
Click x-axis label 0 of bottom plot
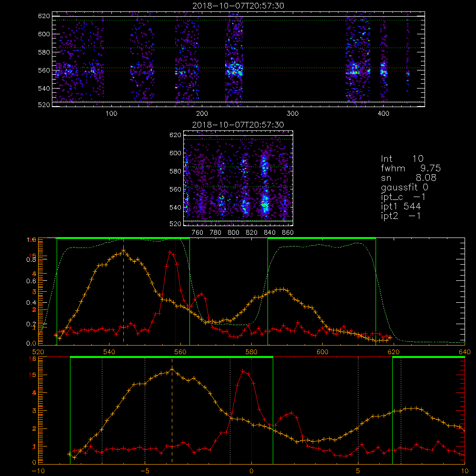(x=252, y=471)
